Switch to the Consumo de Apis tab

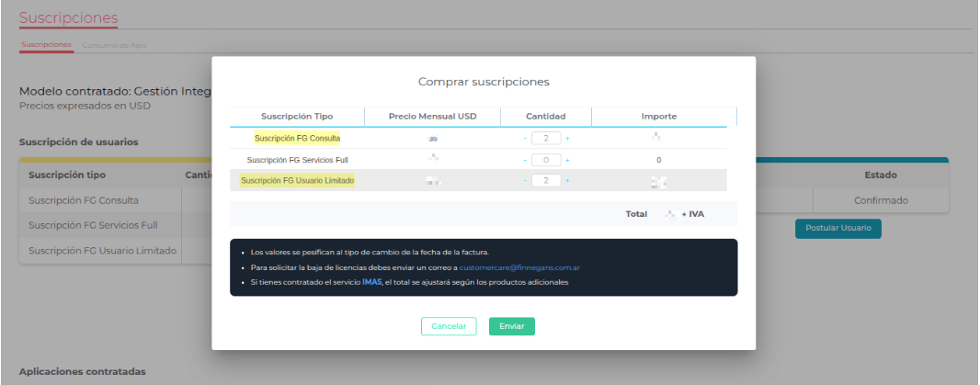point(114,45)
